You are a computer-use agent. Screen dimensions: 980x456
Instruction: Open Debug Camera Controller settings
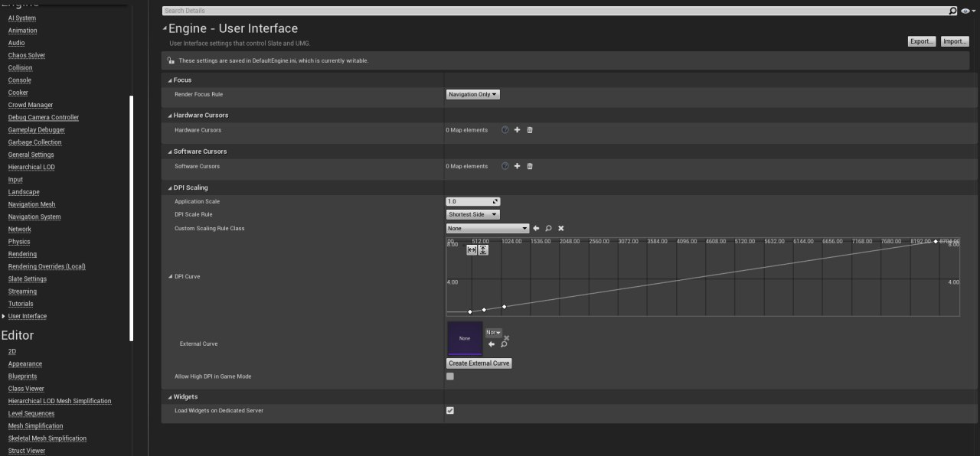[44, 118]
